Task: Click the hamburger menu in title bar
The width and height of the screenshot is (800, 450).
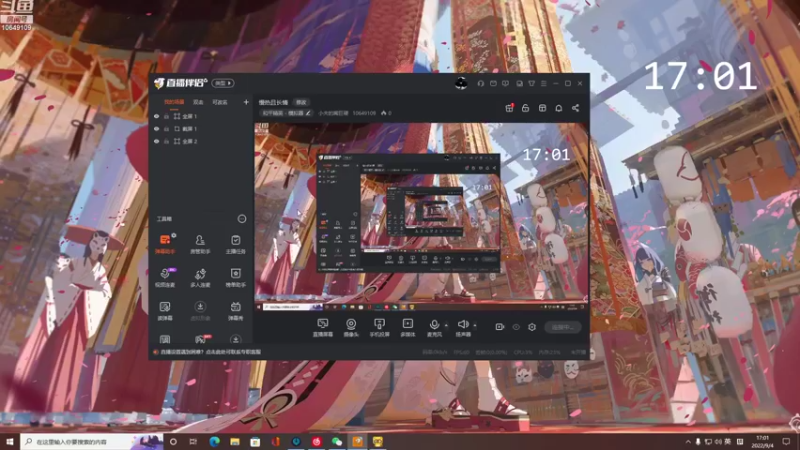Action: click(544, 83)
